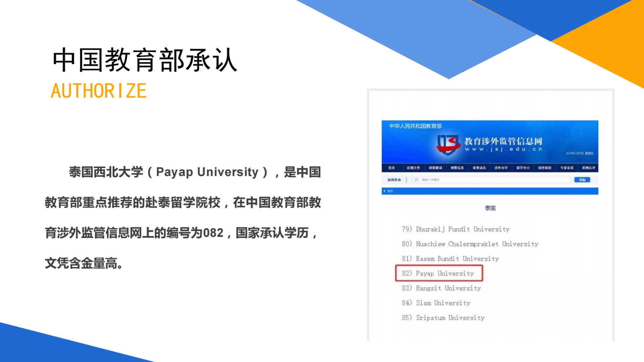Click the www.jsj.edu.cn URL text
Image resolution: width=644 pixels, height=362 pixels.
[503, 149]
